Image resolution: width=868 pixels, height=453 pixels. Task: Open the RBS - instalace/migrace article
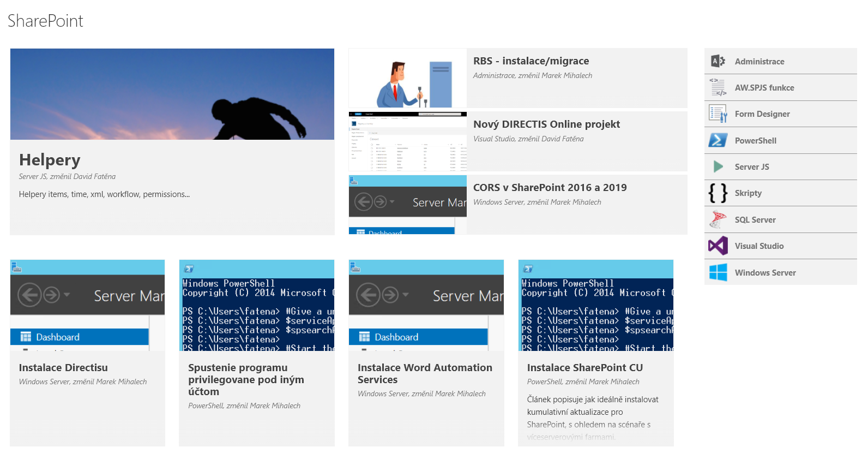click(x=531, y=61)
